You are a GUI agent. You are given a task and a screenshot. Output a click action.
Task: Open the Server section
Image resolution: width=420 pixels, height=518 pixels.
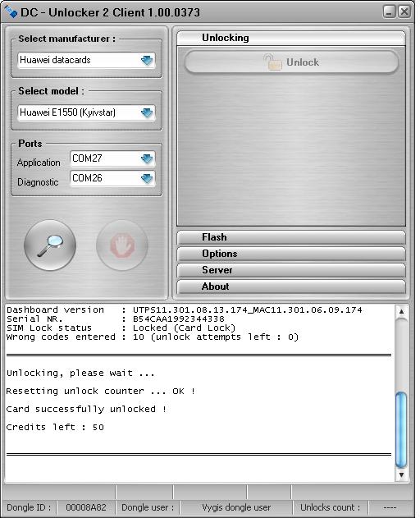[x=291, y=270]
